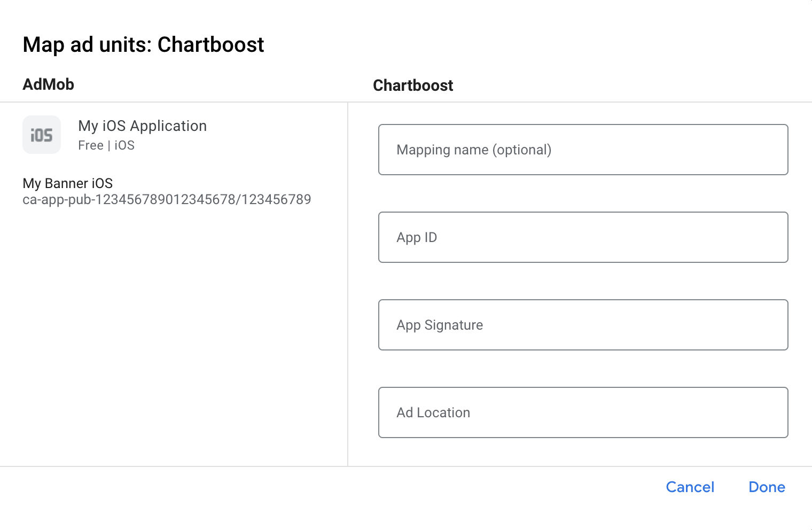Image resolution: width=812 pixels, height=530 pixels.
Task: Click the My Banner iOS ad unit
Action: 67,183
